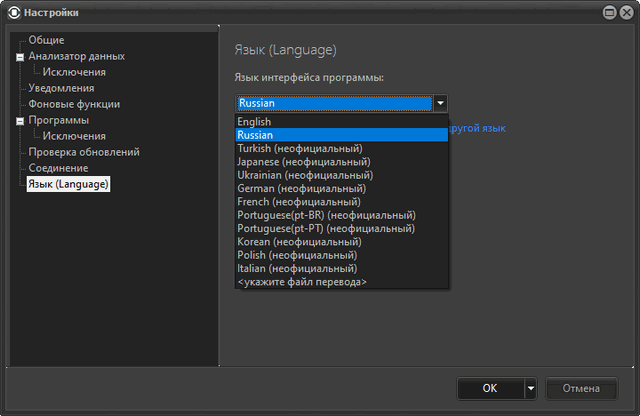Collapse the Анализатор данных tree node
640x416 pixels.
[18, 57]
